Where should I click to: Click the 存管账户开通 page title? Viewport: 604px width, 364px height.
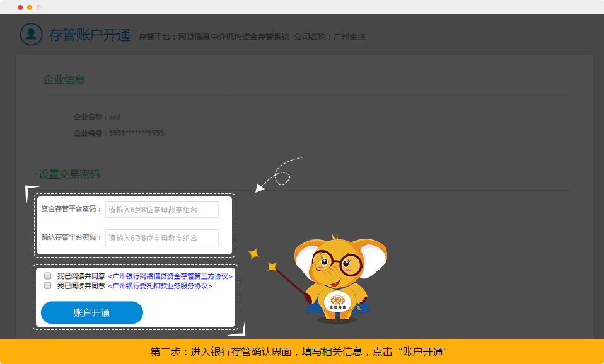(x=90, y=36)
